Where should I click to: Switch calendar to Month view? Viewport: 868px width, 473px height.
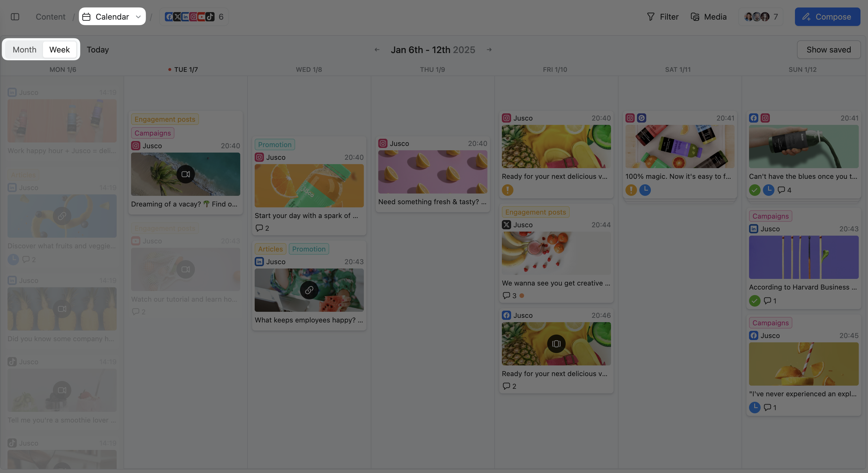pyautogui.click(x=24, y=50)
